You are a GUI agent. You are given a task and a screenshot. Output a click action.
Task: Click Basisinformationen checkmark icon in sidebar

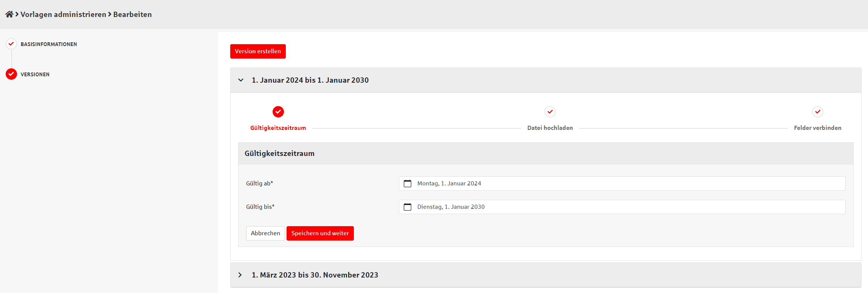pos(11,44)
